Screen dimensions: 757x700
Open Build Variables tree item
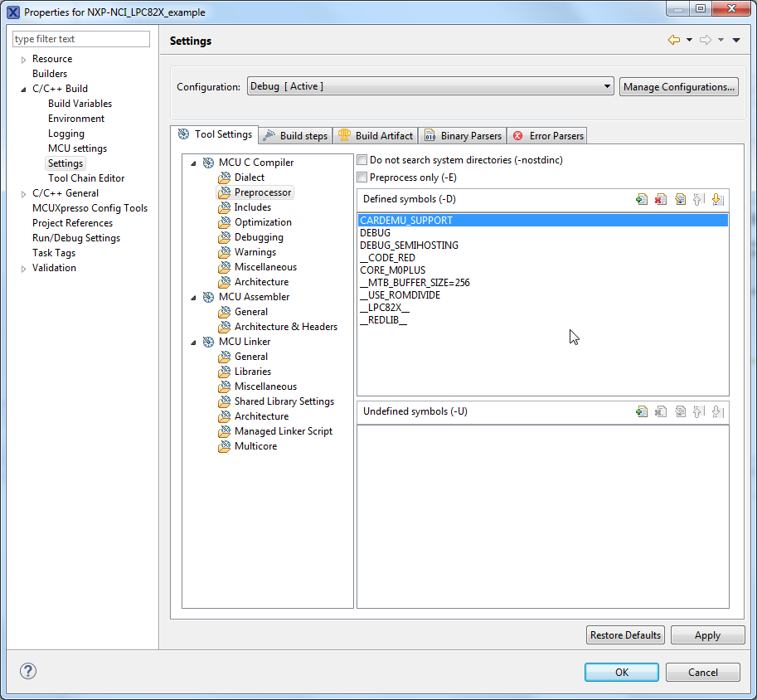(80, 104)
